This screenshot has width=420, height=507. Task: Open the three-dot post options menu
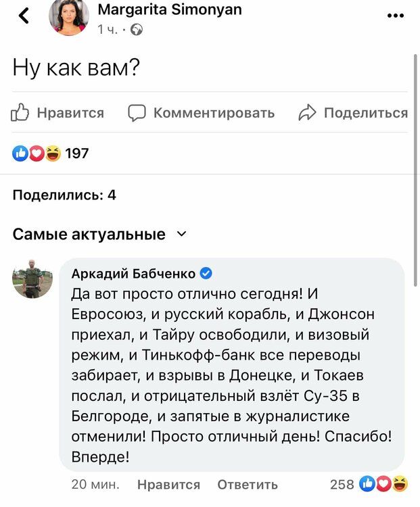tap(396, 15)
